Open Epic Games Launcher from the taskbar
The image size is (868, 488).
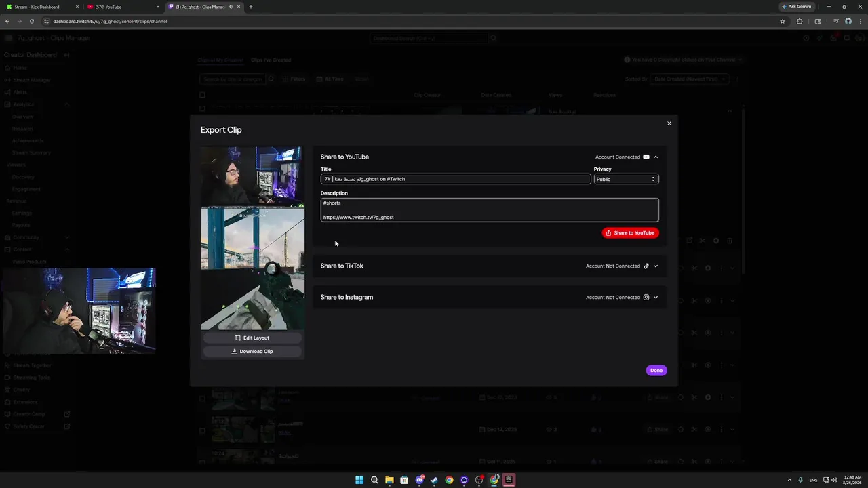pos(509,480)
